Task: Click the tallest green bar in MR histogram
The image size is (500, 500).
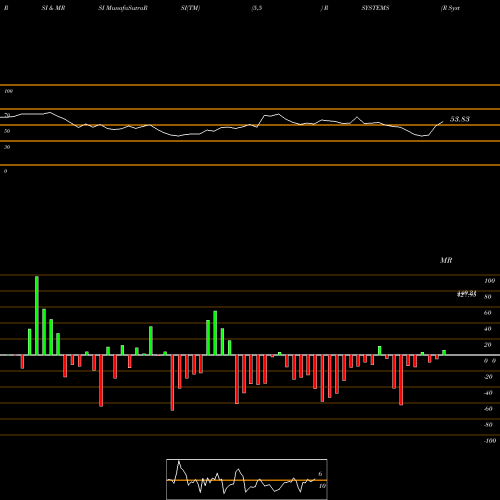Action: pyautogui.click(x=37, y=316)
